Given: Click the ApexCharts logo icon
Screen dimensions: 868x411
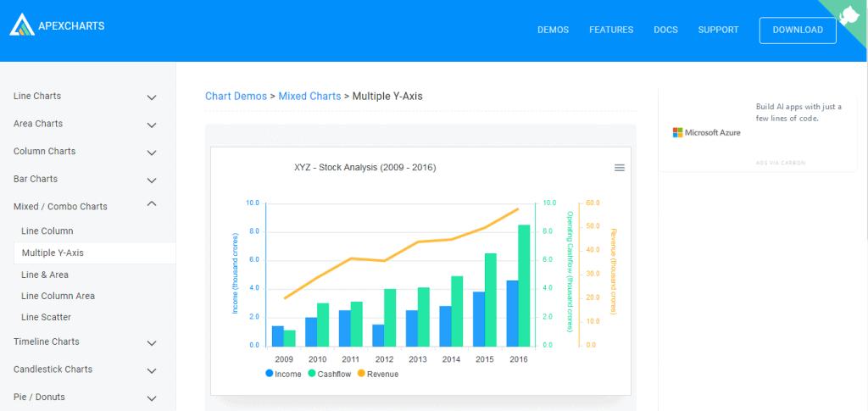Looking at the screenshot, I should (22, 25).
